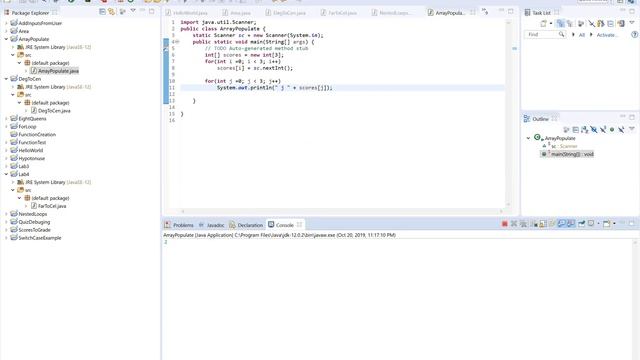The width and height of the screenshot is (640, 360).
Task: Open the Problems tab
Action: click(179, 225)
